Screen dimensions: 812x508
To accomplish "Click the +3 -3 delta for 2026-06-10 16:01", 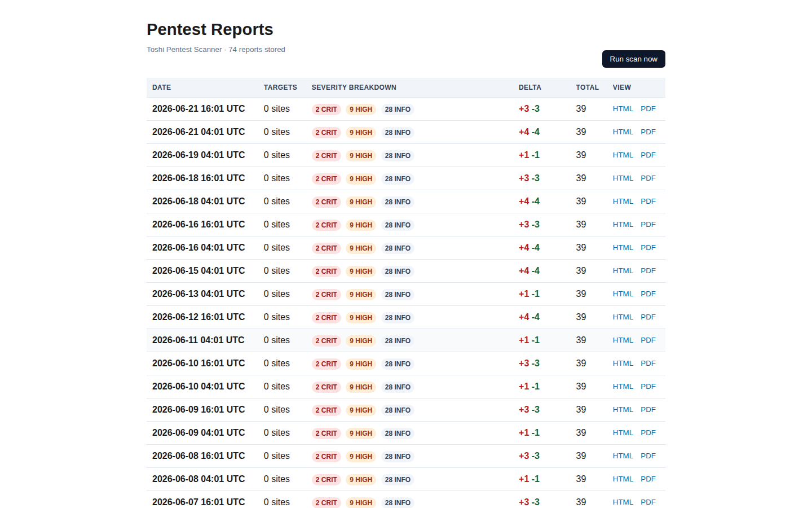I will click(529, 364).
